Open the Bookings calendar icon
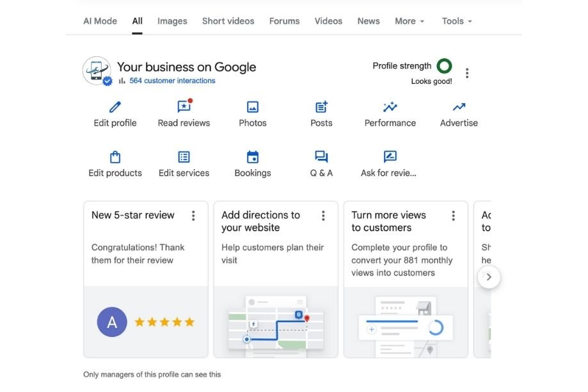Screen dimensions: 588x392 pos(253,157)
